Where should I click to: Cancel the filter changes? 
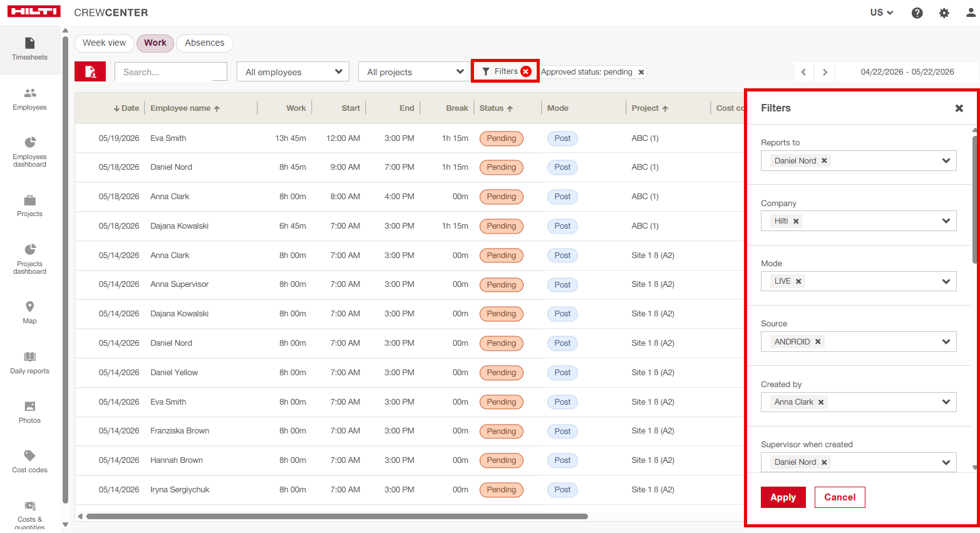click(x=840, y=497)
